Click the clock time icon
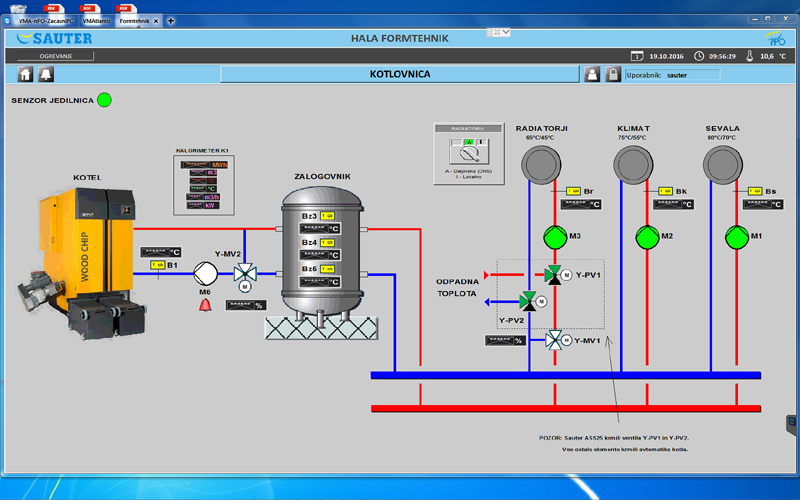800x500 pixels. tap(698, 56)
